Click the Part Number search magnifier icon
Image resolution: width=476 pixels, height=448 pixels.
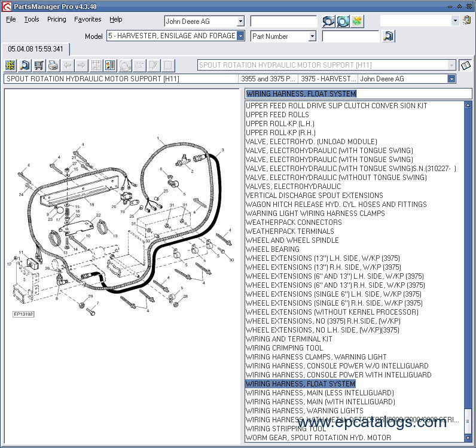389,36
